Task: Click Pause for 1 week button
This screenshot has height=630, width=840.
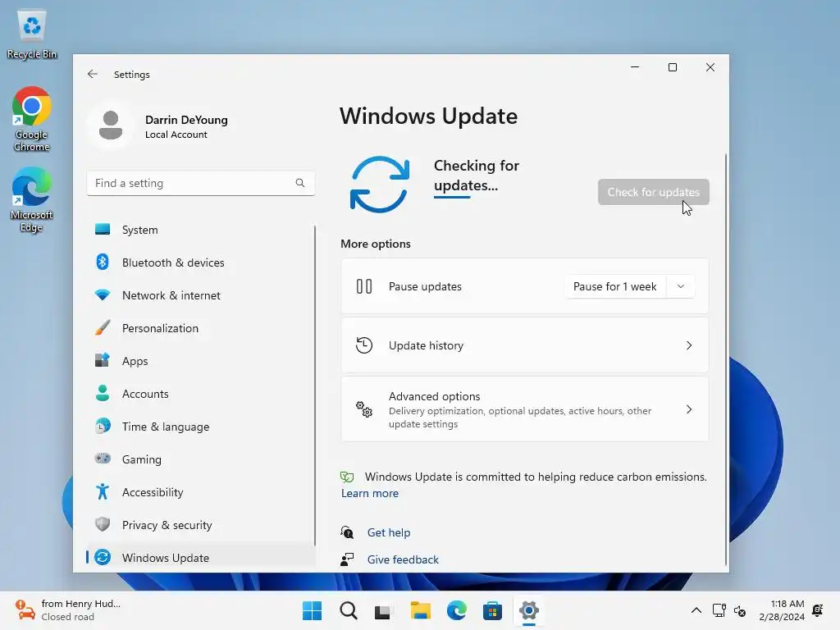Action: [x=615, y=286]
